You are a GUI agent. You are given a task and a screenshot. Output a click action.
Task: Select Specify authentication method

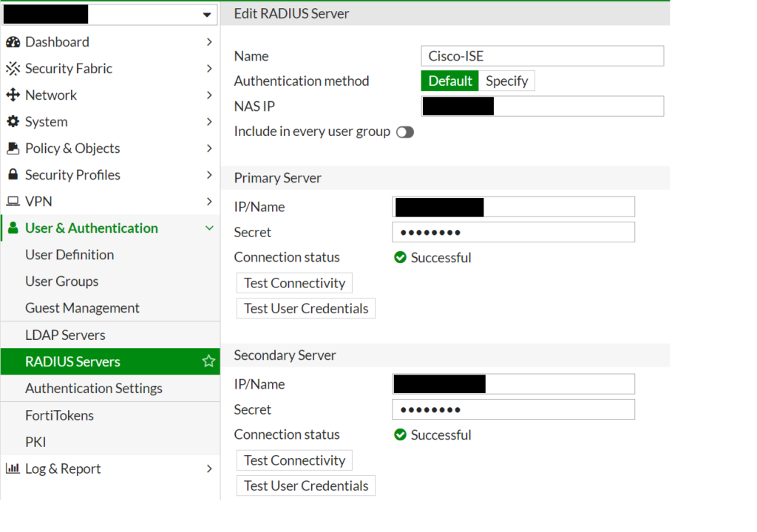point(506,81)
